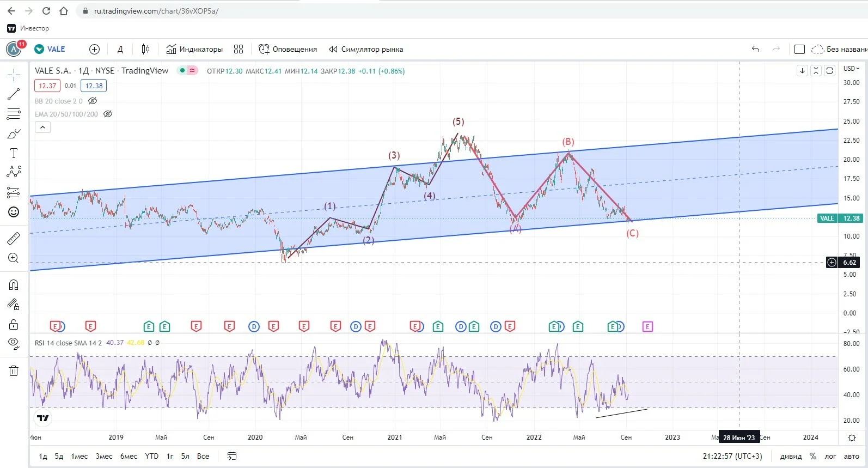Open the Fibonacci and Gann tools

click(x=14, y=114)
